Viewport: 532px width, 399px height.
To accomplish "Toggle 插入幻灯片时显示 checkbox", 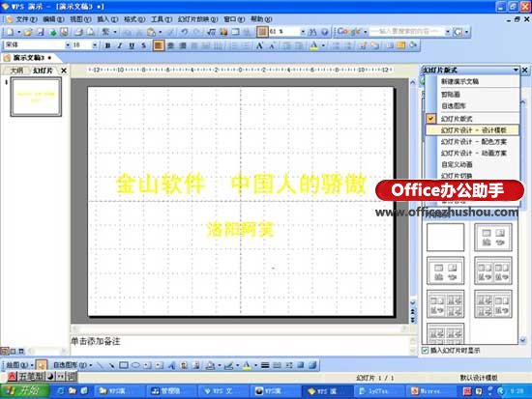I will [426, 350].
